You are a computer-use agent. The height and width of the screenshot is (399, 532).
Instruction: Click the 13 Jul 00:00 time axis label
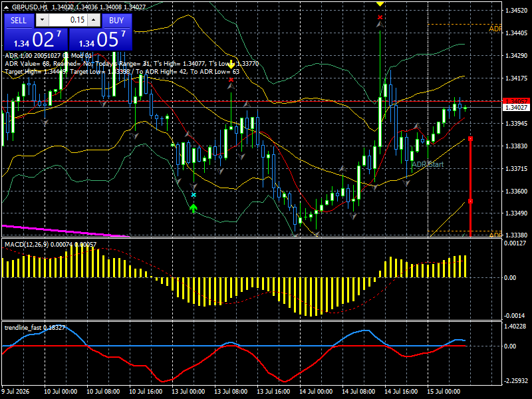click(x=188, y=392)
